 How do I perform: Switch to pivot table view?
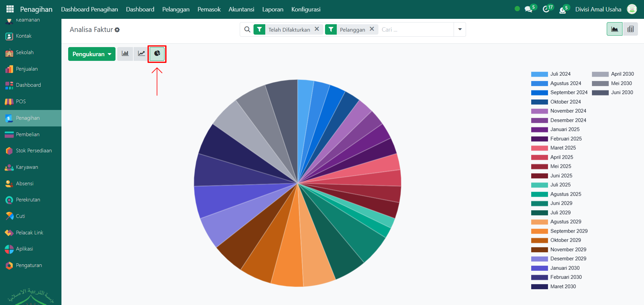(630, 29)
